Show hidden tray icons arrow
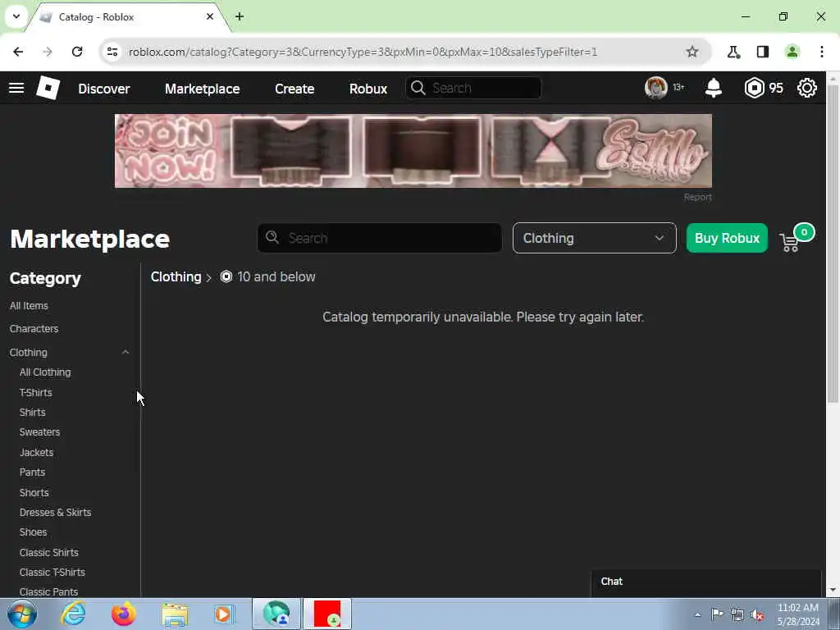Image resolution: width=840 pixels, height=630 pixels. click(697, 614)
